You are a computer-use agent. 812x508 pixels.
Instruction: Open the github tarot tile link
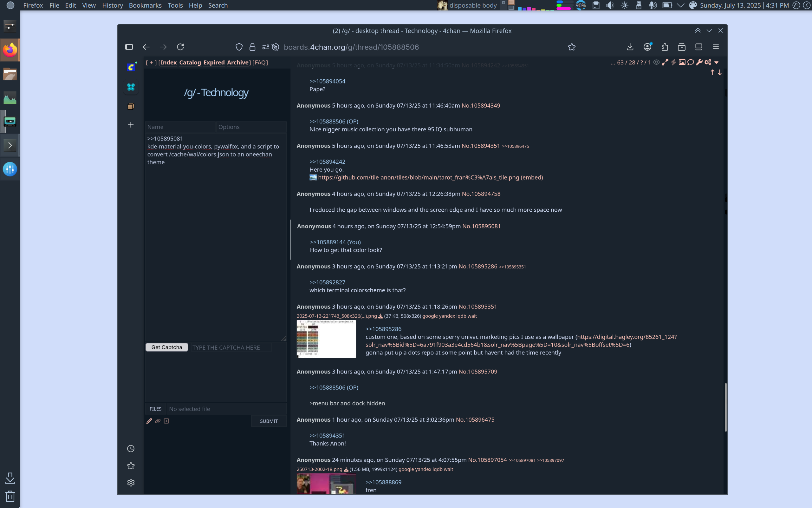[x=419, y=177]
